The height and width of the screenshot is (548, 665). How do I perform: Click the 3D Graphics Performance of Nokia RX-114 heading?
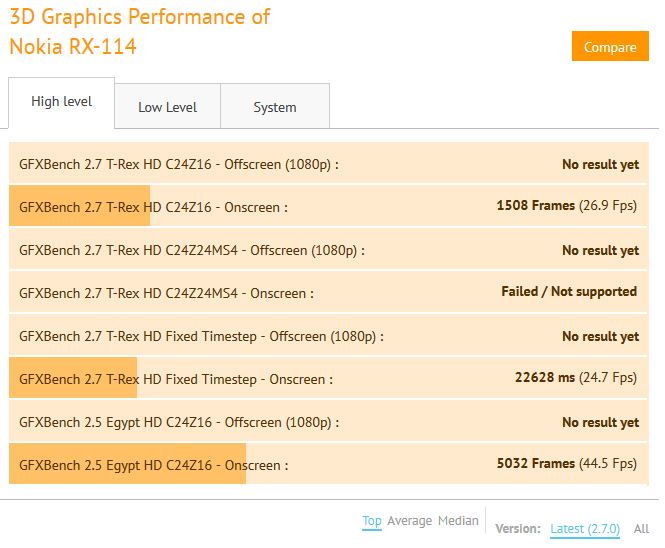(x=140, y=32)
